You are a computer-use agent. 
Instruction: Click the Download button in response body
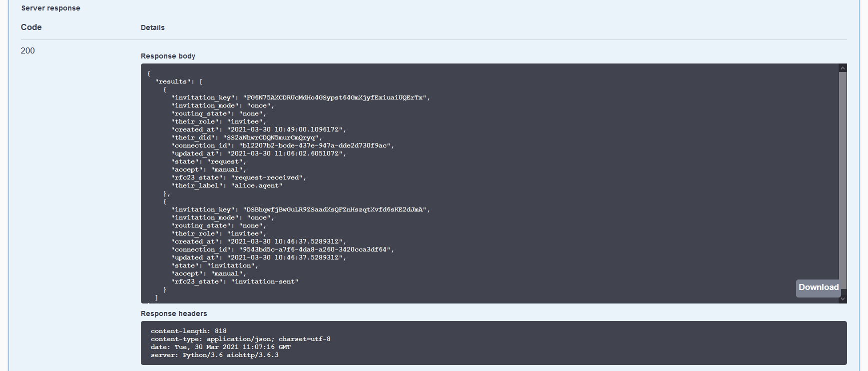tap(818, 287)
